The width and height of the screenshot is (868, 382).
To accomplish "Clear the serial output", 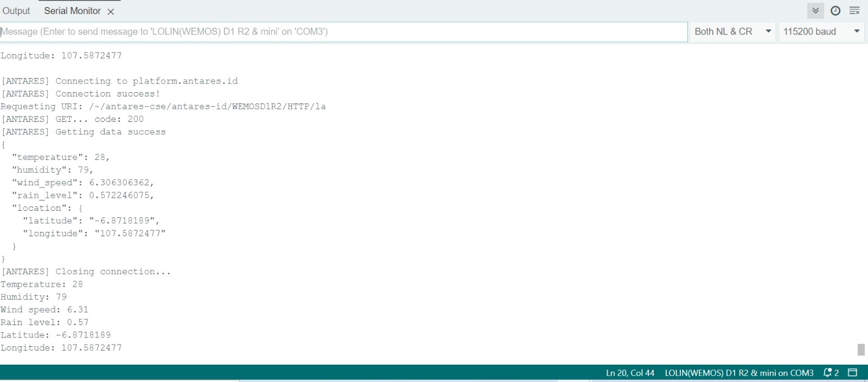I will pyautogui.click(x=854, y=11).
